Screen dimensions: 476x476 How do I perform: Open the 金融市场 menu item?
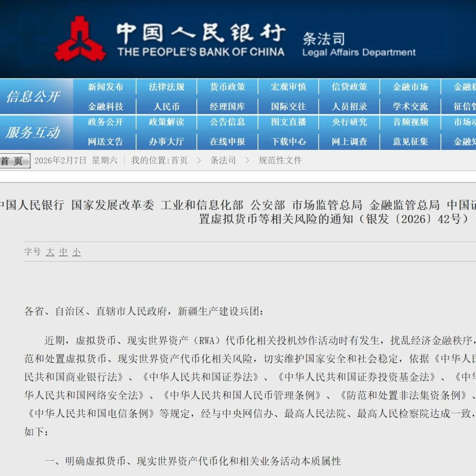pyautogui.click(x=410, y=87)
